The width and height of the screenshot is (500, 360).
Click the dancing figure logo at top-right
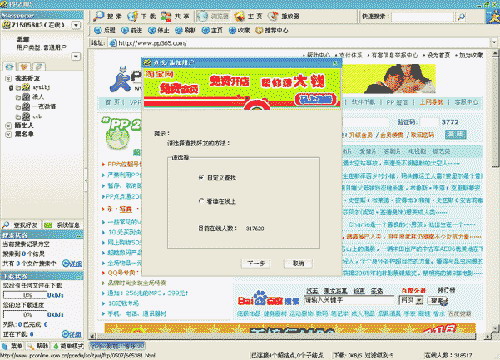[x=493, y=16]
